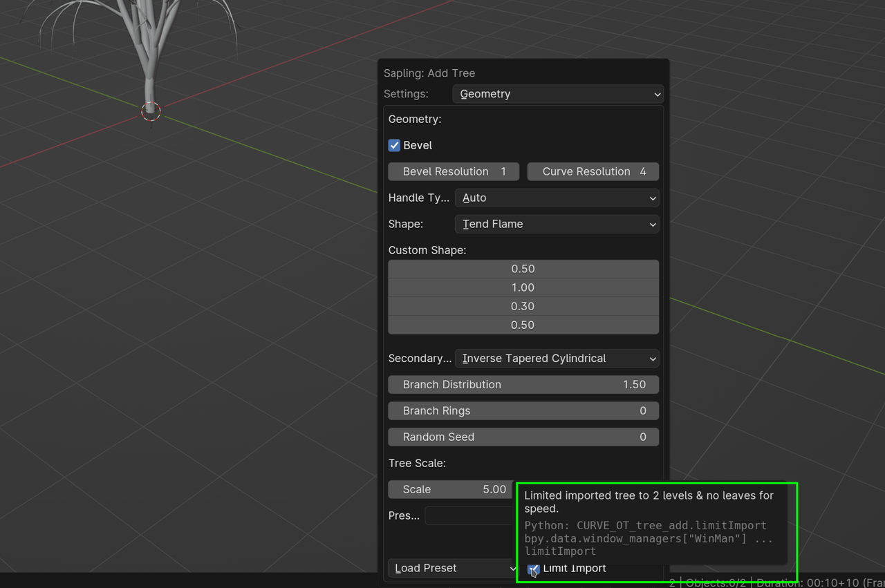Viewport: 885px width, 588px height.
Task: Expand Secondary dropdown Inverse Tapered Cylindrical
Action: 557,359
